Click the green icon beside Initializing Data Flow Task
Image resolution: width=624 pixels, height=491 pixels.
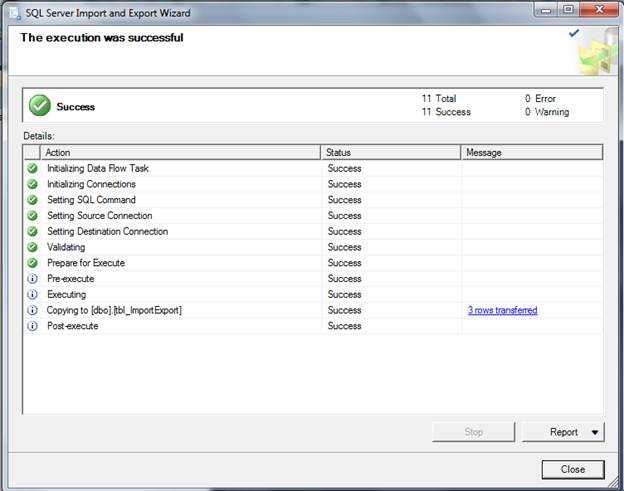pyautogui.click(x=32, y=168)
